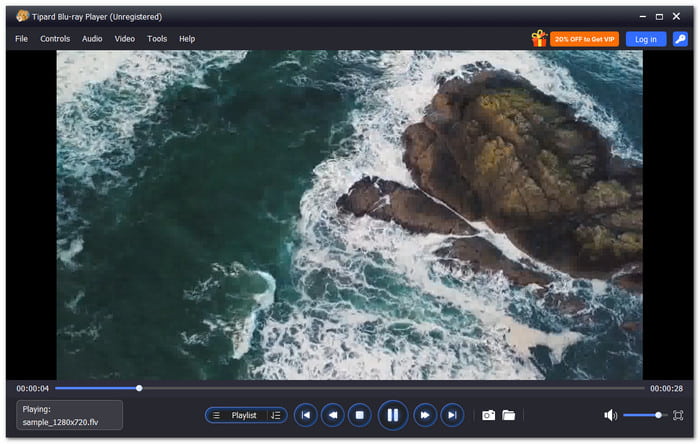Image resolution: width=700 pixels, height=444 pixels.
Task: Toggle fullscreen mode icon
Action: click(678, 415)
